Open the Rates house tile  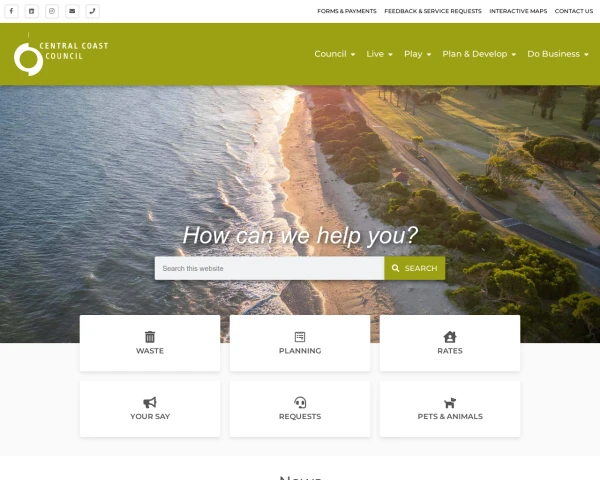point(450,343)
